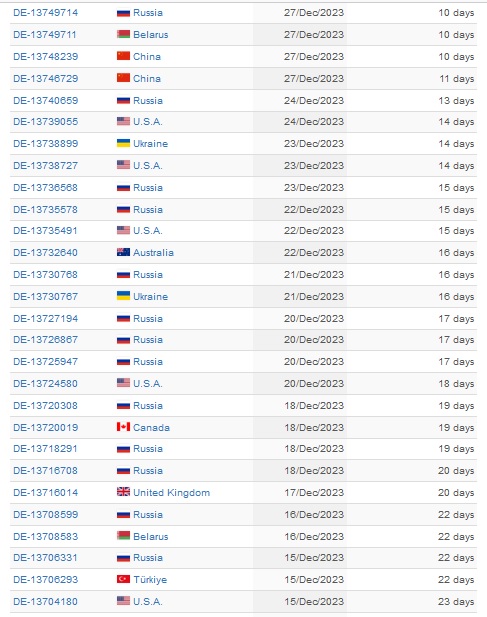The width and height of the screenshot is (487, 617).
Task: Open postcard DE-13749714
Action: point(46,13)
